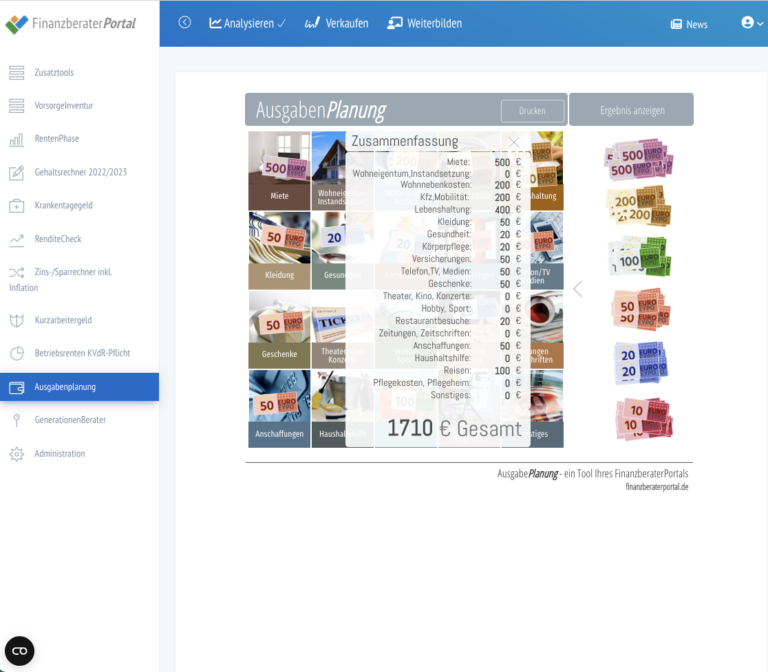Close the Zusammenfassung overlay
Screen dimensions: 768x672
(514, 143)
